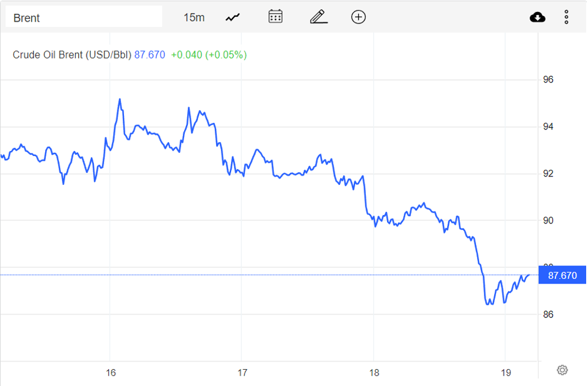Click the Crude Oil Brent (USD/Bbl) legend title
The height and width of the screenshot is (386, 588).
coord(72,55)
